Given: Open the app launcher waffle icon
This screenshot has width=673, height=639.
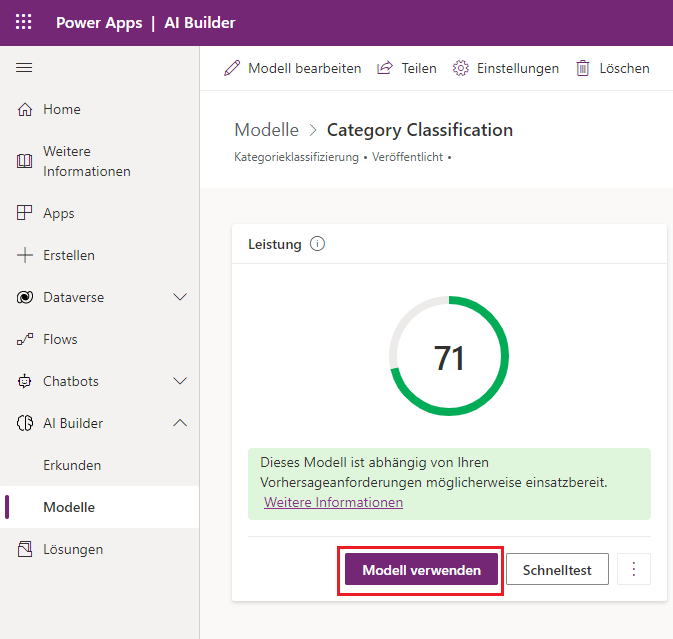Looking at the screenshot, I should point(24,22).
